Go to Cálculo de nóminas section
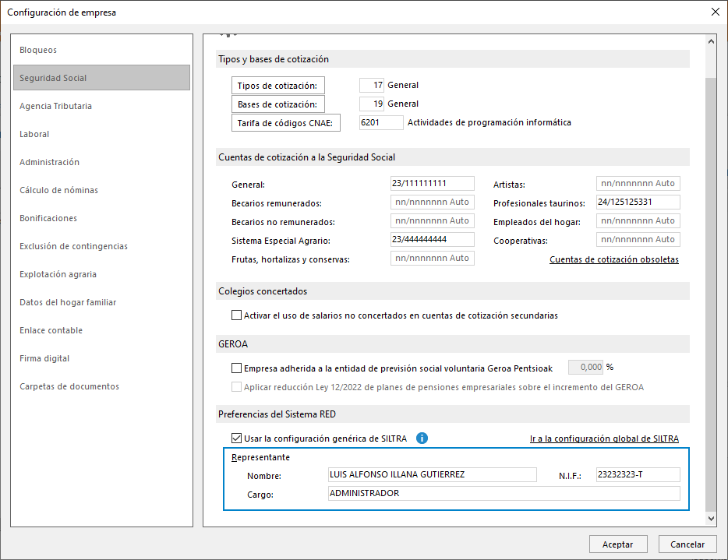 click(58, 190)
